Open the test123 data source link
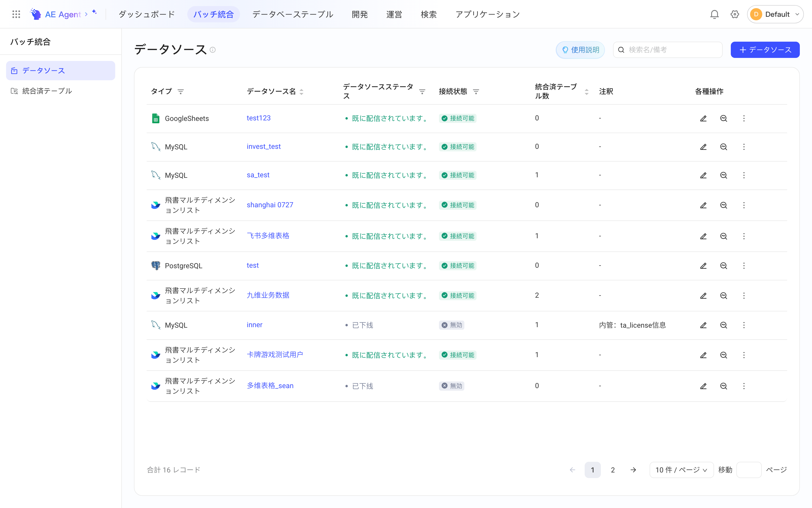Screen dimensions: 812x508 click(258, 118)
